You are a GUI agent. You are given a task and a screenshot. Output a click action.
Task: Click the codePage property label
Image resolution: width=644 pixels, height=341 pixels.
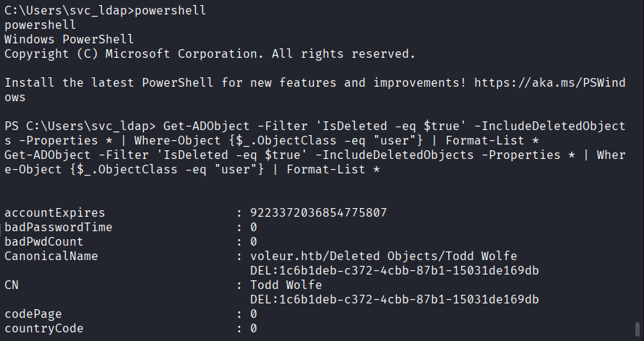click(x=33, y=314)
